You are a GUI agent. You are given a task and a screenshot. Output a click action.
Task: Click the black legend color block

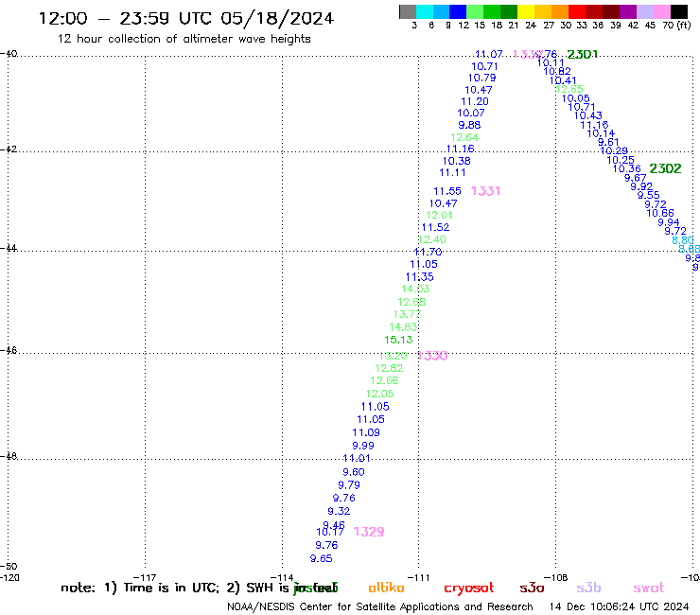coord(679,11)
